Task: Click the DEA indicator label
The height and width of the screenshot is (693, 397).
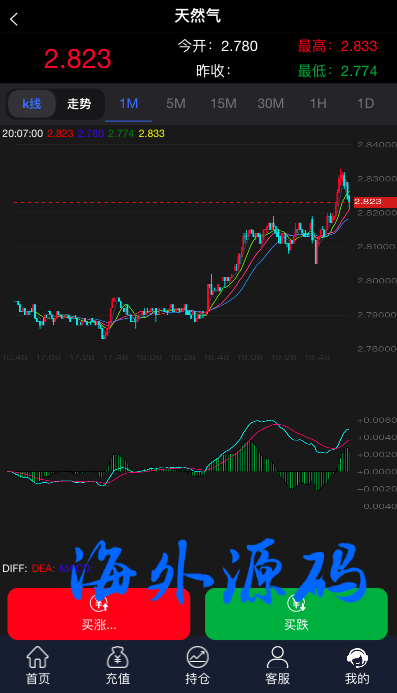Action: [43, 568]
